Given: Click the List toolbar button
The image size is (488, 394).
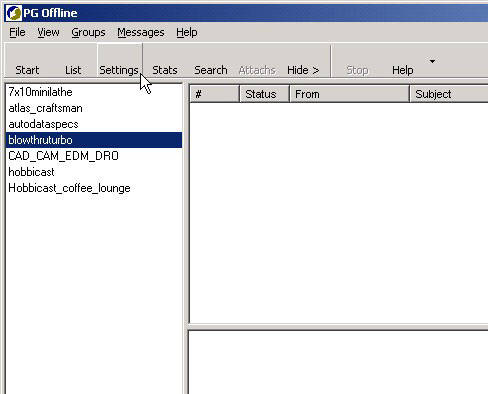Looking at the screenshot, I should pos(73,60).
